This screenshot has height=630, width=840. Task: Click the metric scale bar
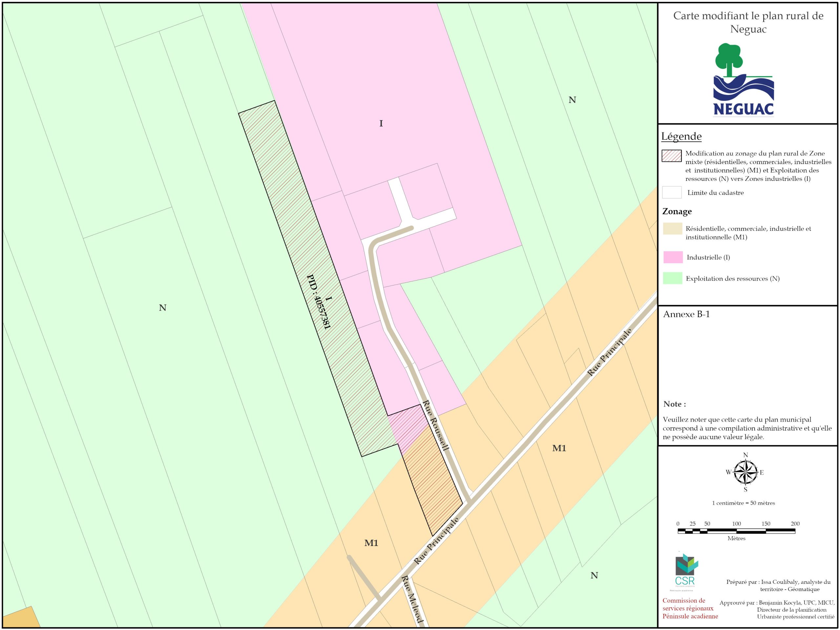click(x=736, y=531)
